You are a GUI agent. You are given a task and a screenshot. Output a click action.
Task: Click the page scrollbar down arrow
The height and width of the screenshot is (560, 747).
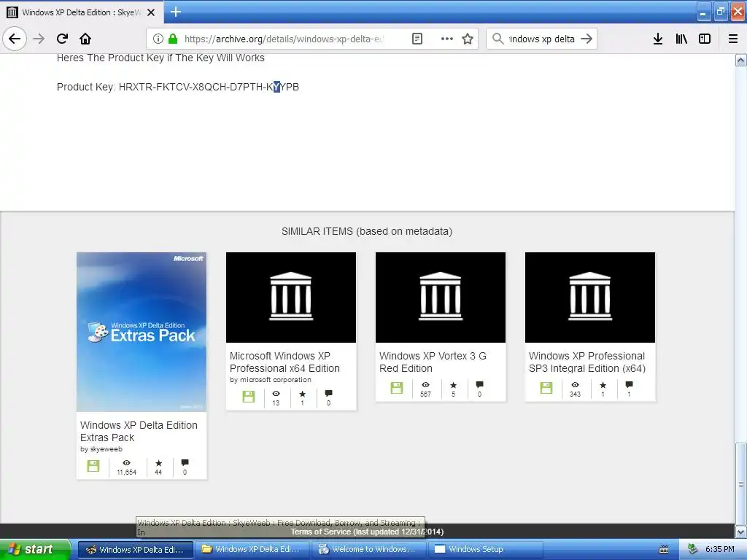point(741,532)
